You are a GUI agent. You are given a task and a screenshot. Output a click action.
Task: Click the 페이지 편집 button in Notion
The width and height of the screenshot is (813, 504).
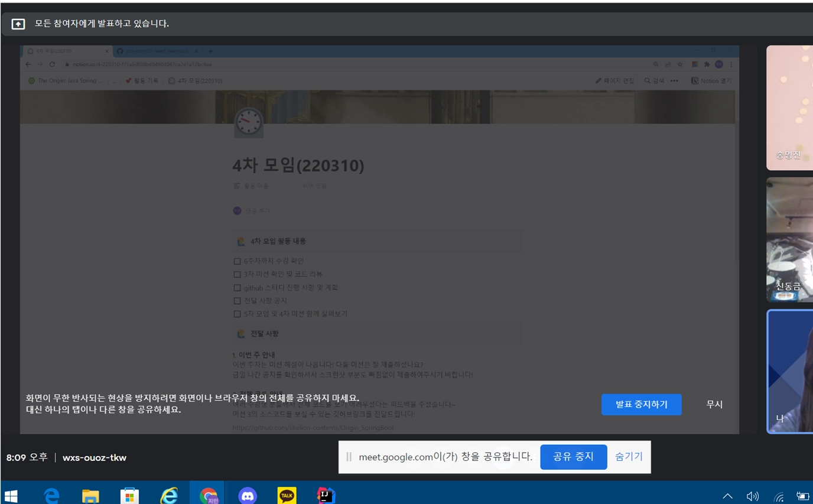pos(614,81)
